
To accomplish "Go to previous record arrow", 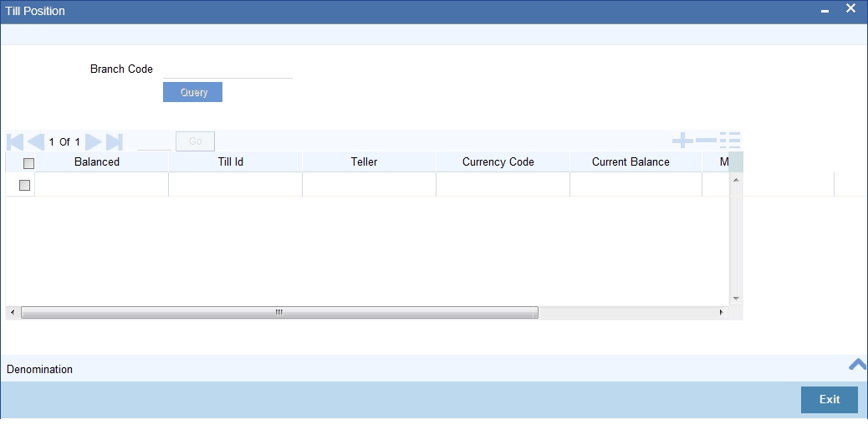I will (36, 142).
